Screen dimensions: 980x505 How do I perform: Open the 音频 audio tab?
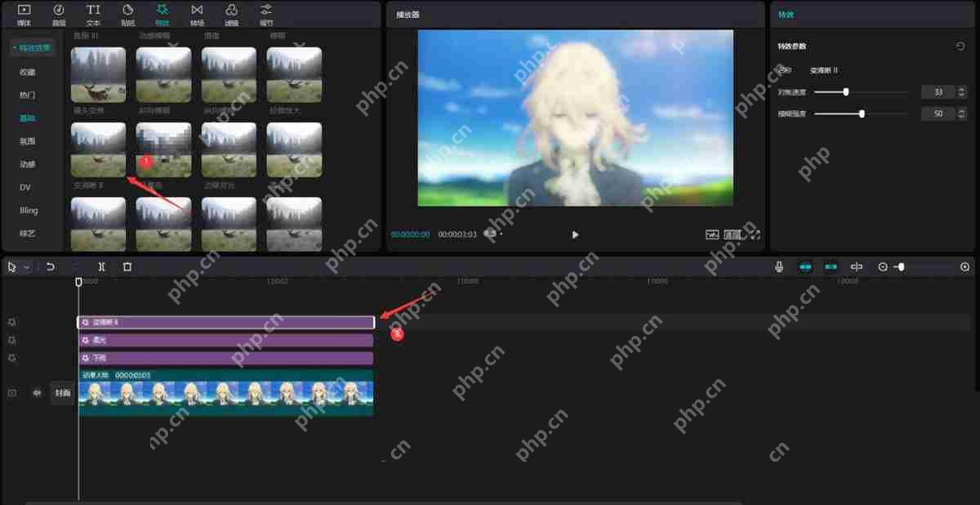coord(59,14)
